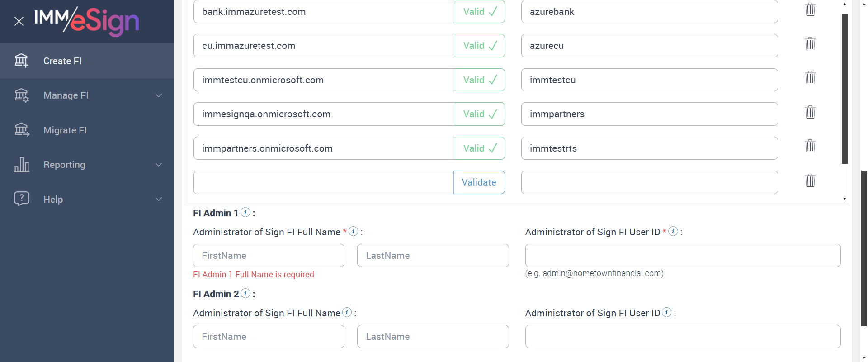Delete the bank.immazuretest.com domain row
The height and width of the screenshot is (362, 868).
pos(810,10)
